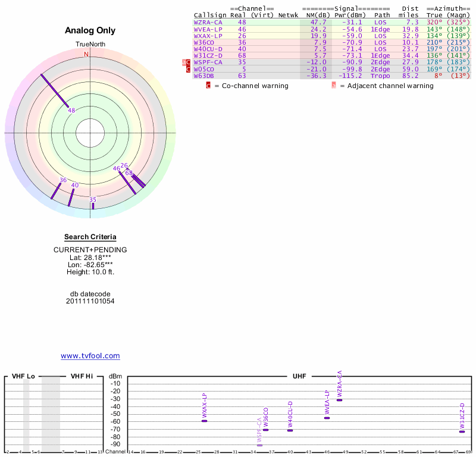Click the Search Criteria heading
Image resolution: width=476 pixels, height=457 pixels.
click(x=90, y=237)
